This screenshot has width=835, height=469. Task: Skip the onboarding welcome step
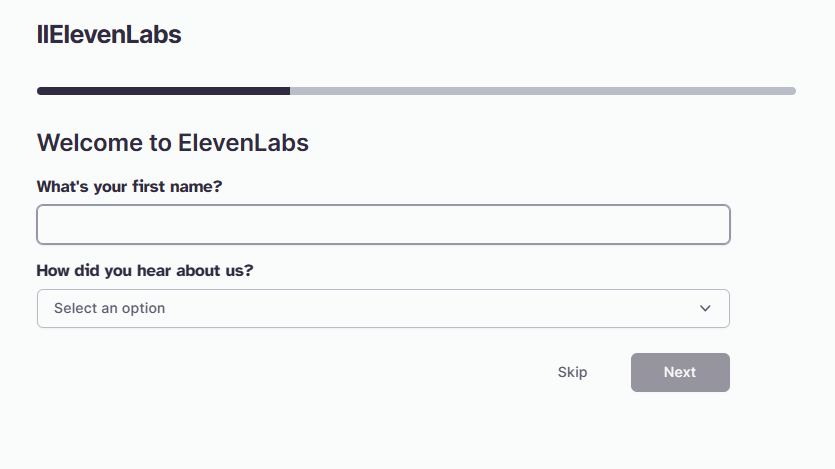pos(572,372)
